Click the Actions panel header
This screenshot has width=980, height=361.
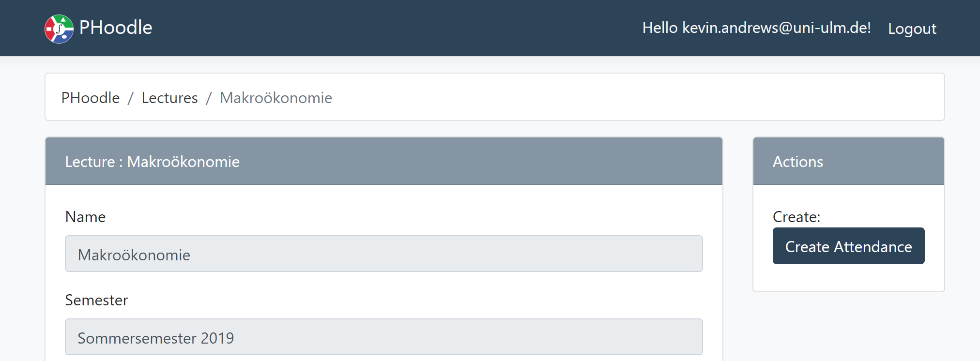click(848, 161)
